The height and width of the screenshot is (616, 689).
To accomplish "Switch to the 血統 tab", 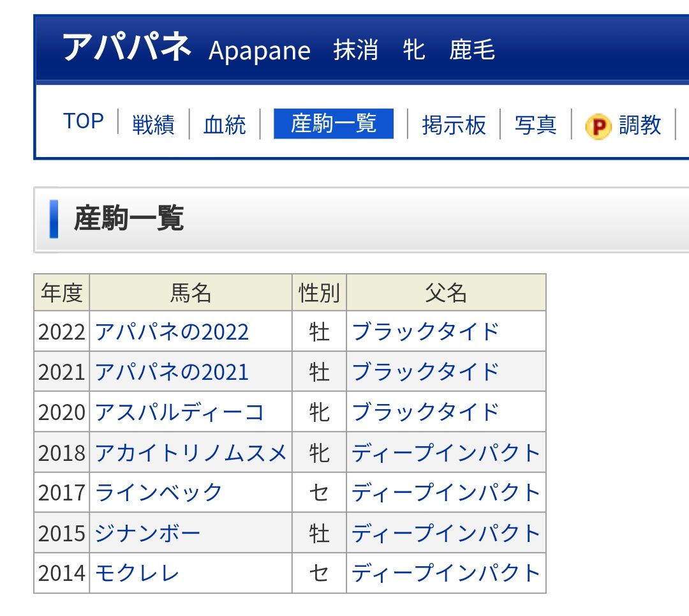I will click(225, 124).
